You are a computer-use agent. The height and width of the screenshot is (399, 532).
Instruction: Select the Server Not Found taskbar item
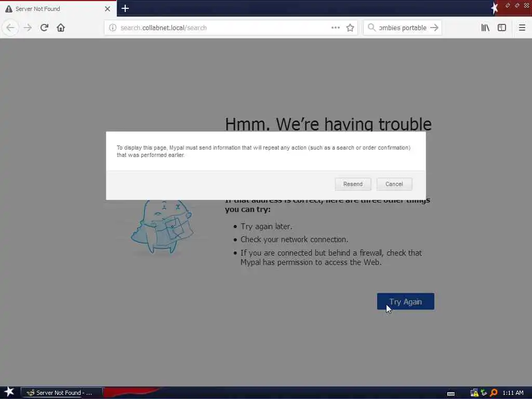[61, 393]
